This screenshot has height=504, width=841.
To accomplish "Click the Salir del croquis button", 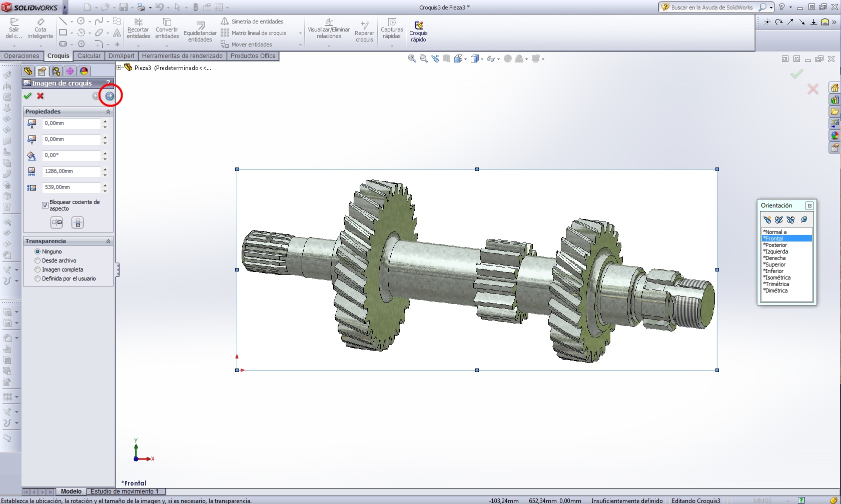I will pos(14,28).
